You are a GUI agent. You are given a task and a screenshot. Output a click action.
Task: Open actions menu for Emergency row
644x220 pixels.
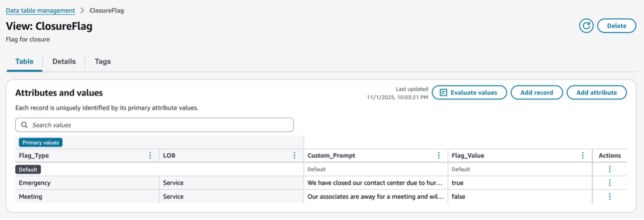pyautogui.click(x=610, y=183)
